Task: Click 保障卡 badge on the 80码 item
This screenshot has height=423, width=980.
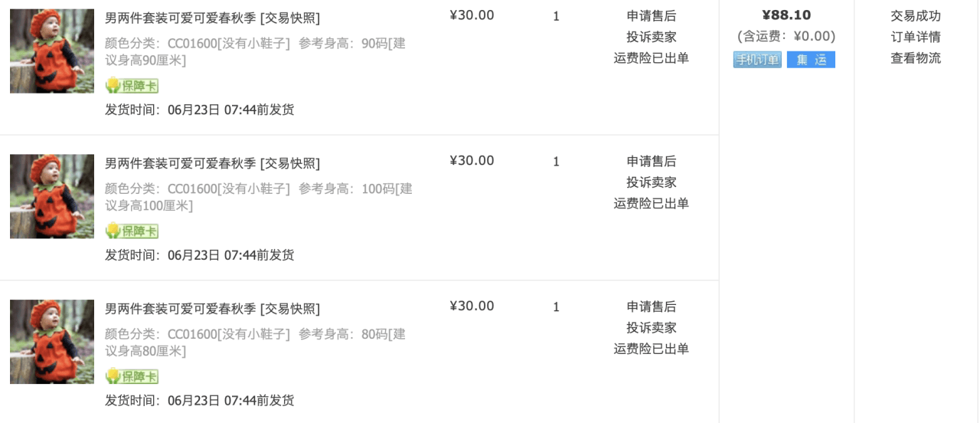Action: (x=132, y=377)
